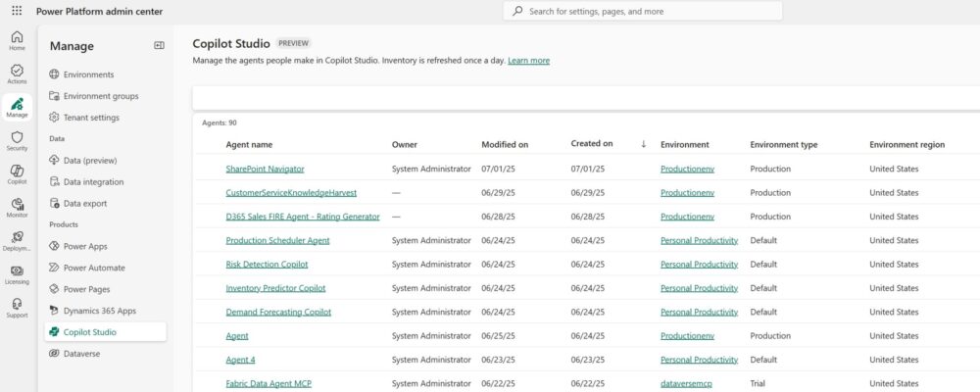Click 07/01/25 created date for SharePoint Navigator
980x392 pixels.
click(x=587, y=169)
